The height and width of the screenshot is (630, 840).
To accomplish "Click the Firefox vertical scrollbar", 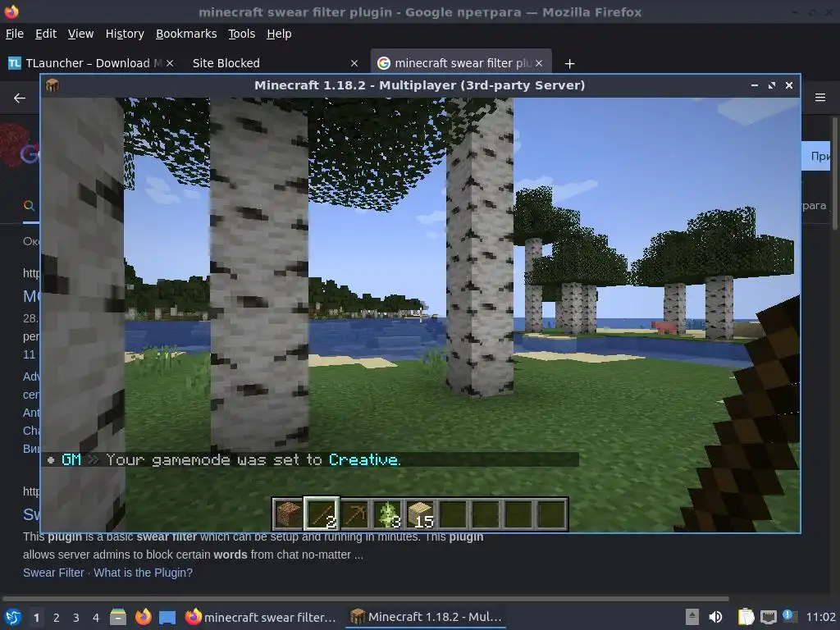I will [834, 174].
